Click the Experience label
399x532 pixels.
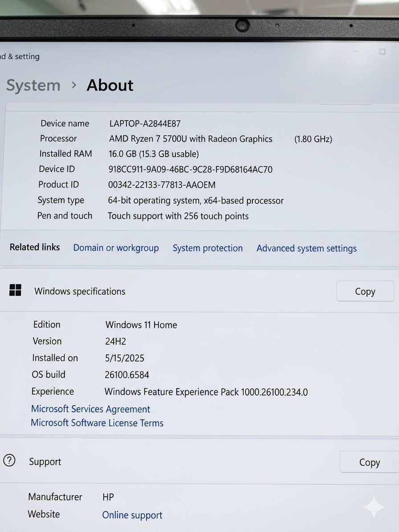click(x=53, y=391)
